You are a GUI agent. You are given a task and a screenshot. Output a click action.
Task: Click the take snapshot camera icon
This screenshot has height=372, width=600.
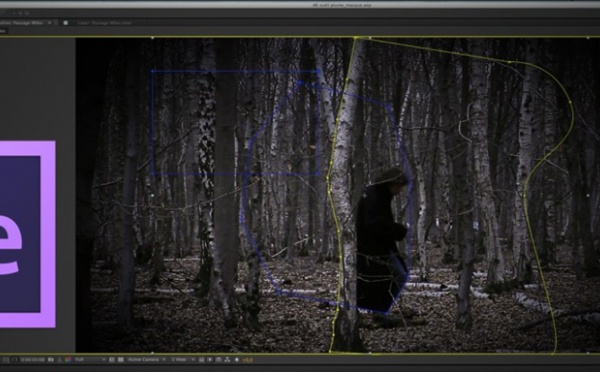click(x=51, y=360)
